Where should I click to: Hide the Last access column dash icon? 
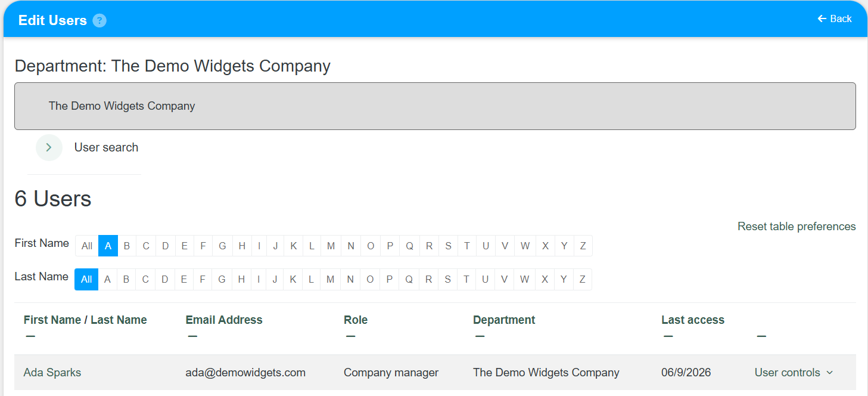668,336
